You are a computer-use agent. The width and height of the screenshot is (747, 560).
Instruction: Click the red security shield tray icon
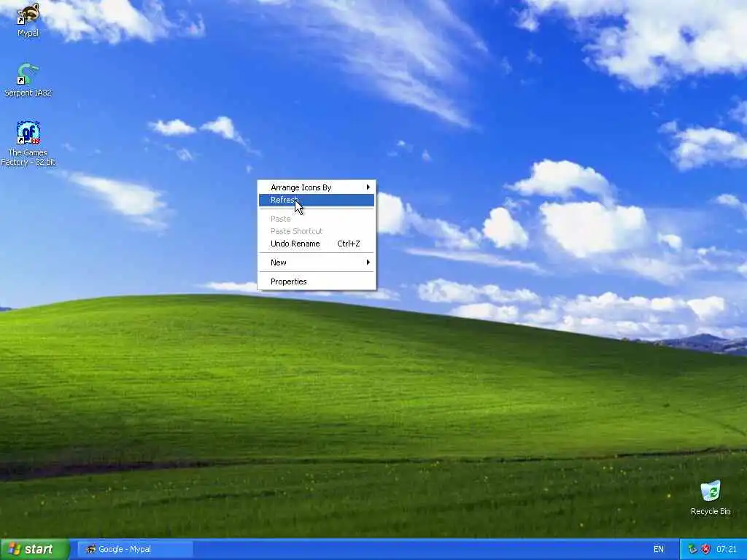pyautogui.click(x=705, y=549)
